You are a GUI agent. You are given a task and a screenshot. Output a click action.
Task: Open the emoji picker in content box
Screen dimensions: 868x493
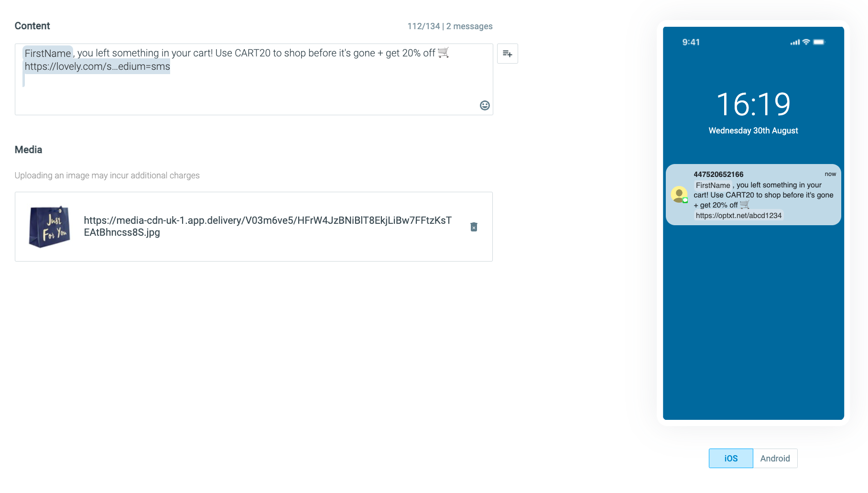click(x=485, y=105)
